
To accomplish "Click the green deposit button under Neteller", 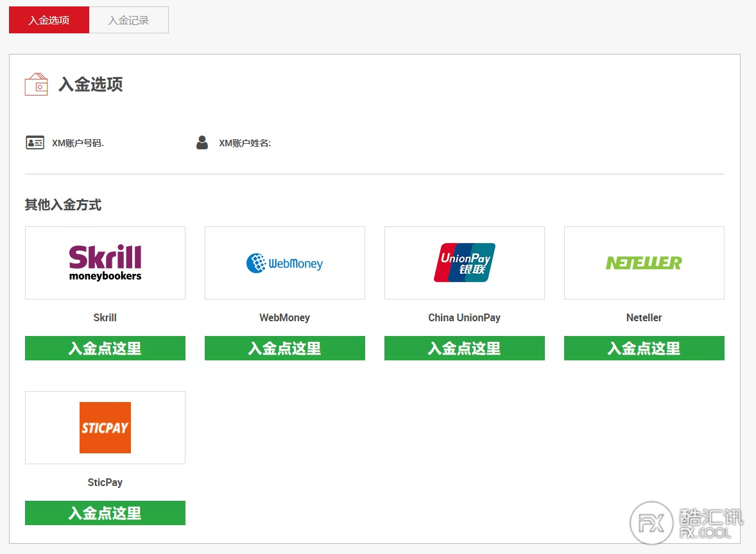I will (644, 348).
